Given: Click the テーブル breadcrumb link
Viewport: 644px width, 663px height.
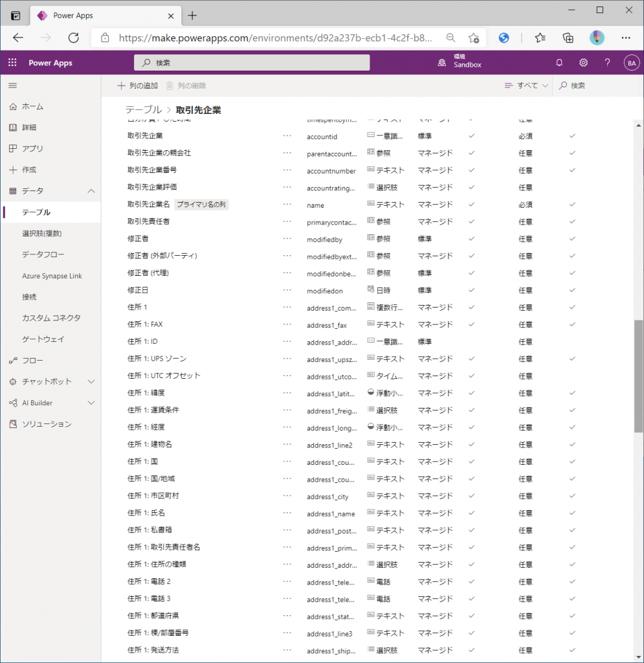Looking at the screenshot, I should 144,110.
